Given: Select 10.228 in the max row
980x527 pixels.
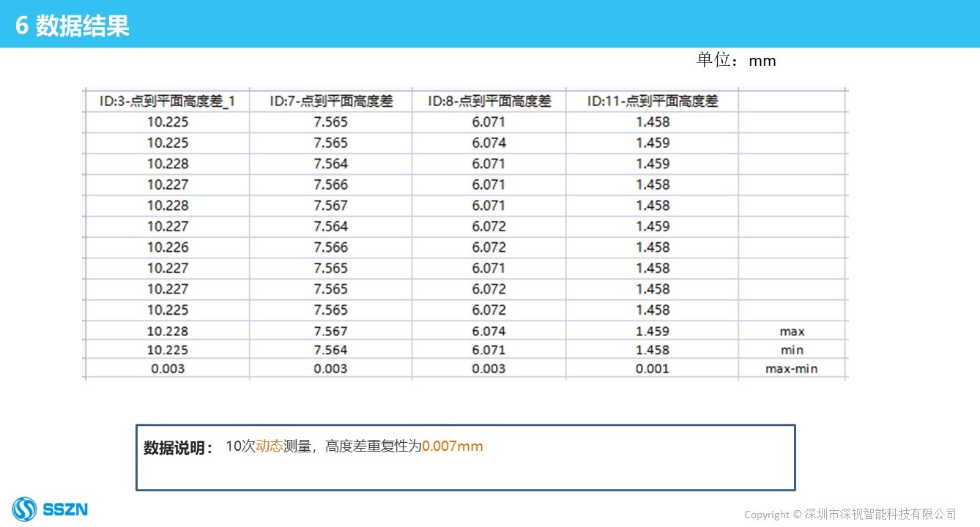Looking at the screenshot, I should (x=168, y=332).
